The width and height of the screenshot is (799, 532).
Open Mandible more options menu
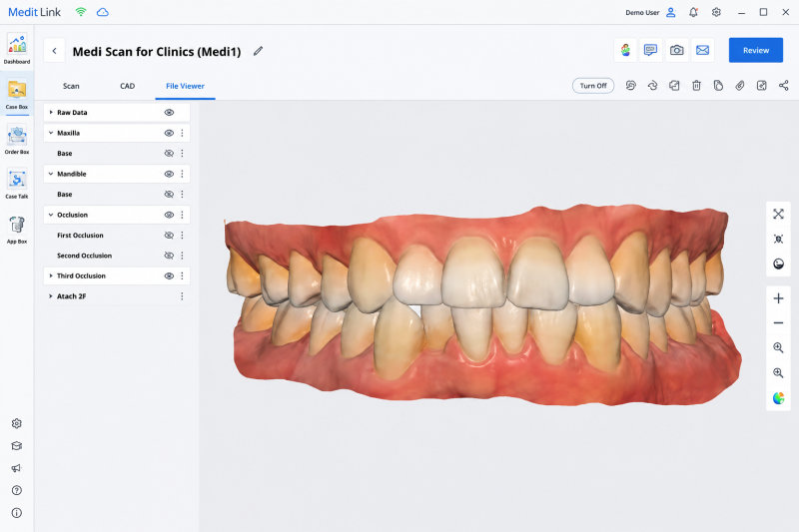pyautogui.click(x=182, y=174)
